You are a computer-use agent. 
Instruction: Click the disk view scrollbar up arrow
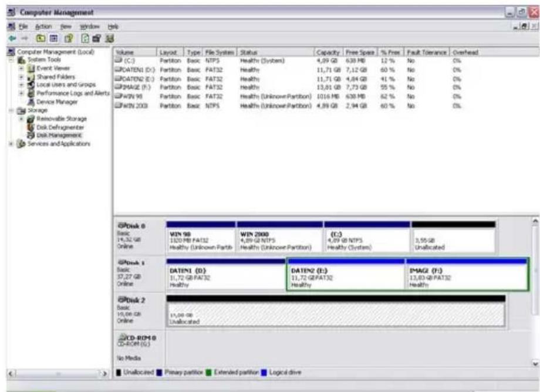pyautogui.click(x=535, y=222)
